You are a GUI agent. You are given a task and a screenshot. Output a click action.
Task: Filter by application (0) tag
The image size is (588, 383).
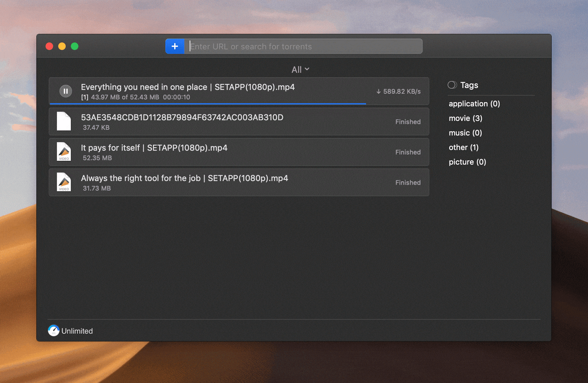click(x=474, y=104)
